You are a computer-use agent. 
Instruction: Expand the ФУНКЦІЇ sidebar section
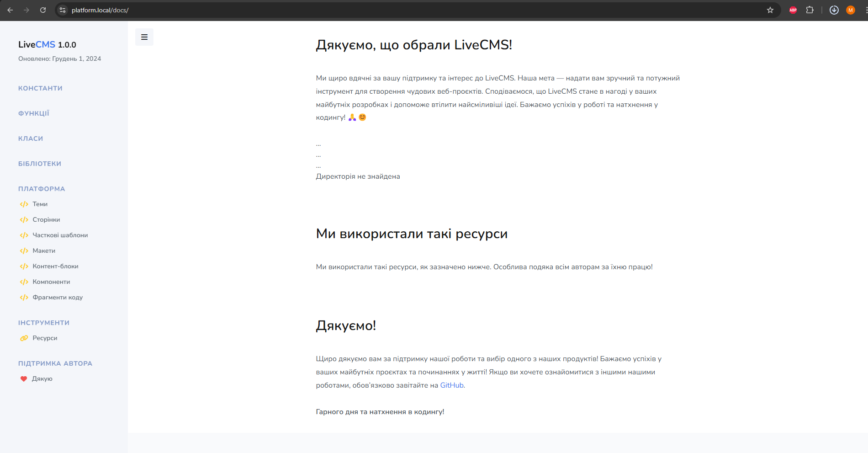tap(34, 113)
